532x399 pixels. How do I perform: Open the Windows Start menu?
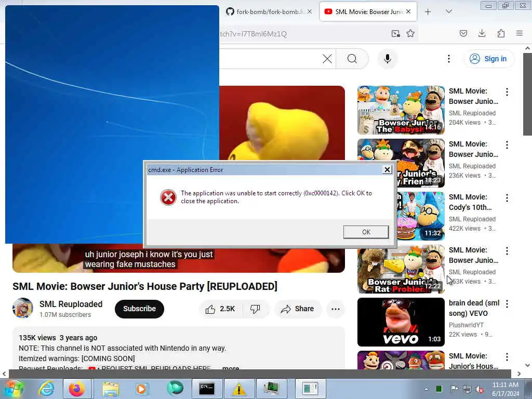14,389
